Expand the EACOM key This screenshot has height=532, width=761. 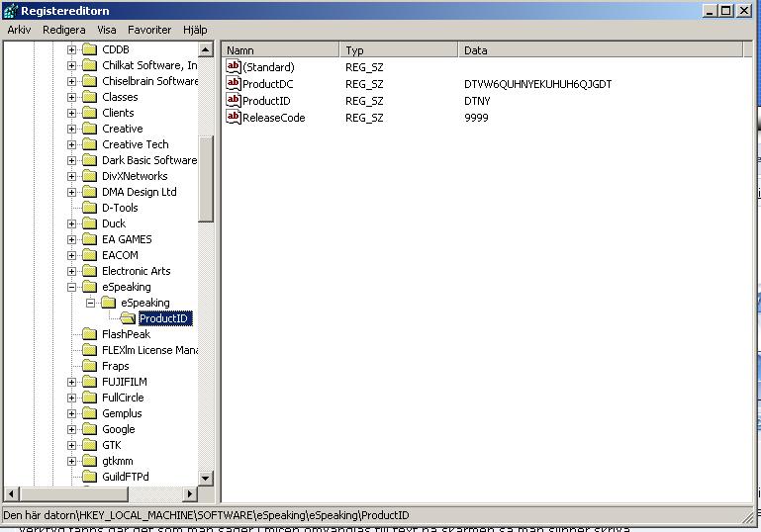pos(72,255)
